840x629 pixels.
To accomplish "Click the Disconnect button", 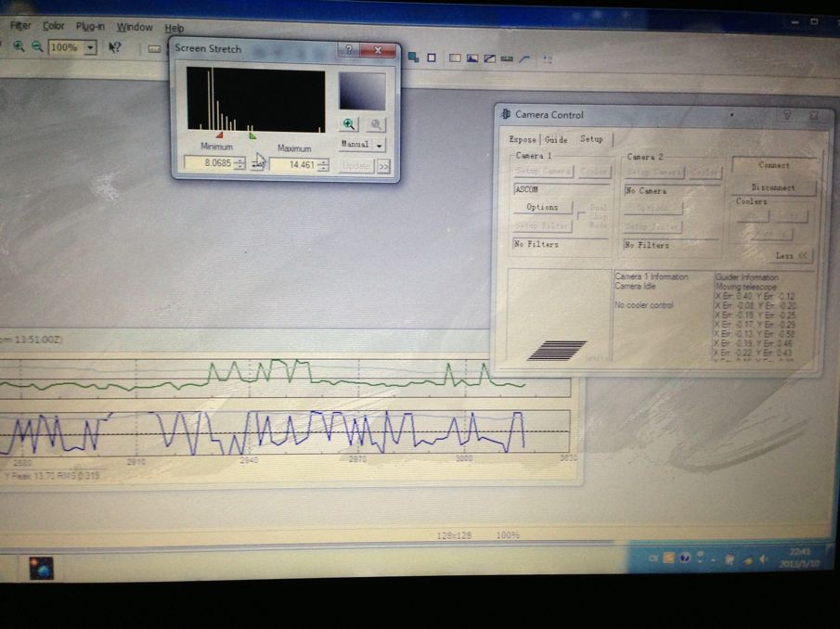I will click(773, 187).
